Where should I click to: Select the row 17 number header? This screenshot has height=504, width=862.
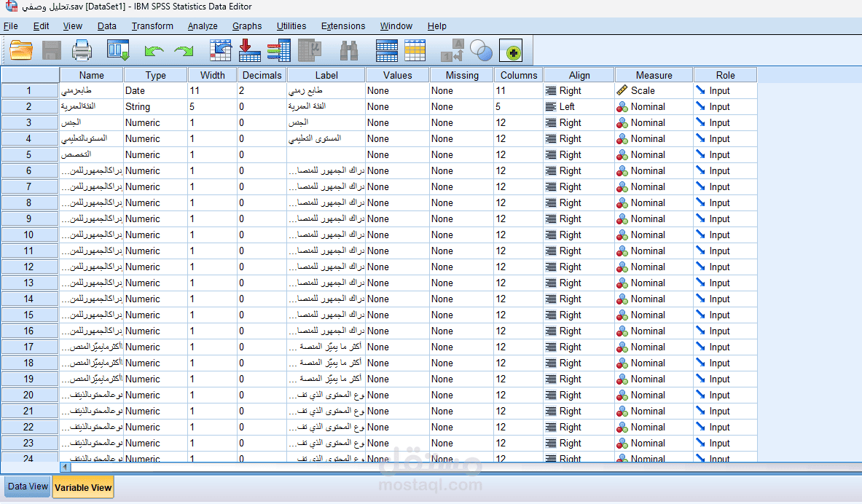point(29,347)
